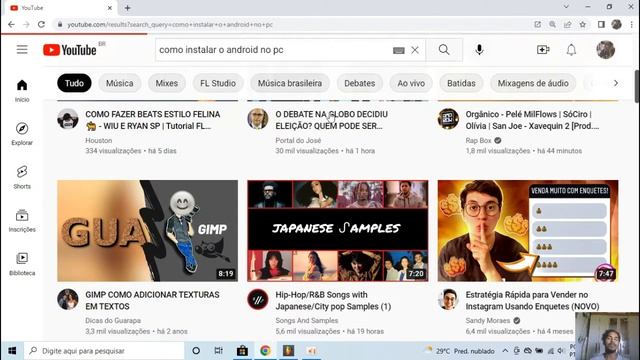Select the Música brasileira filter chip
Viewport: 640px width, 360px height.
pos(290,83)
